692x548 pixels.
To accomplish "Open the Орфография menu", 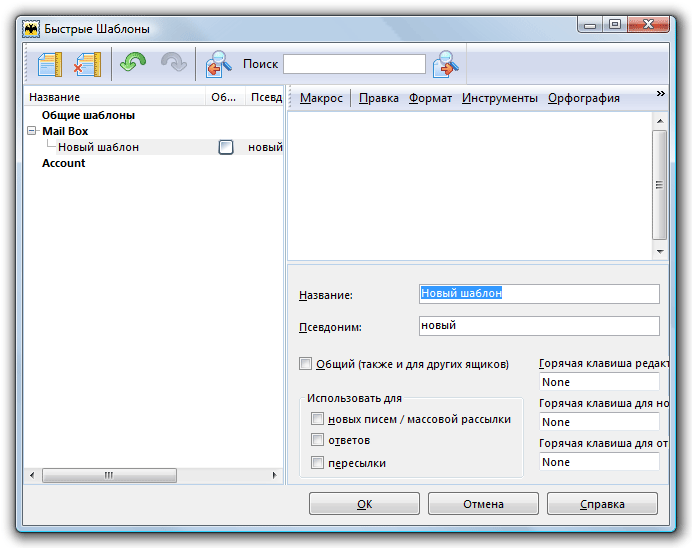I will (x=583, y=98).
